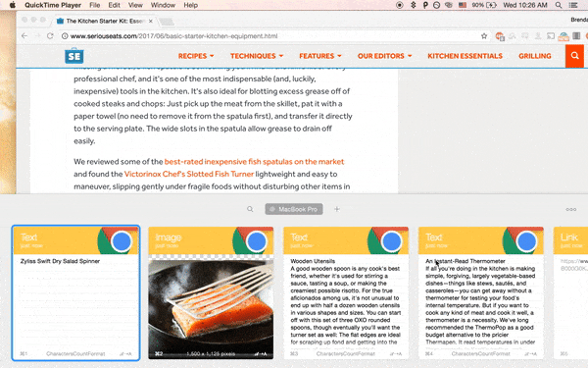Select the partially visible Link clip
This screenshot has height=368, width=588.
pos(570,292)
